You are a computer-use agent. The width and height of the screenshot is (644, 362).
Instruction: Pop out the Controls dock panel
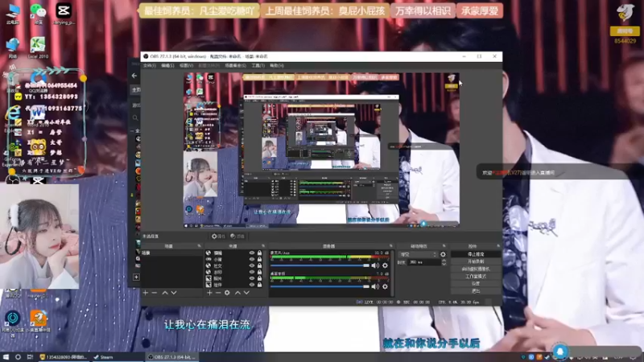tap(498, 246)
